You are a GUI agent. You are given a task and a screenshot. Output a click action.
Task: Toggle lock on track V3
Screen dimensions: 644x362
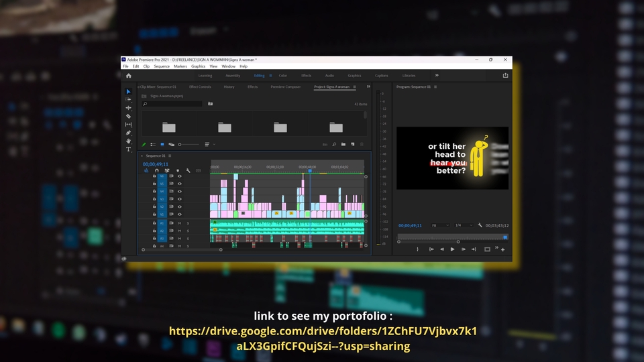pos(154,199)
